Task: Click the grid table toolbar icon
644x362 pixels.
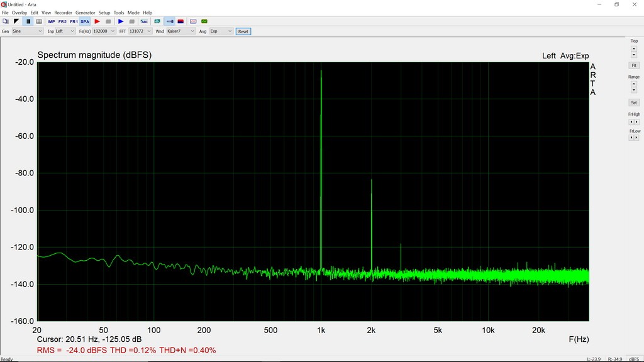Action: coord(39,21)
